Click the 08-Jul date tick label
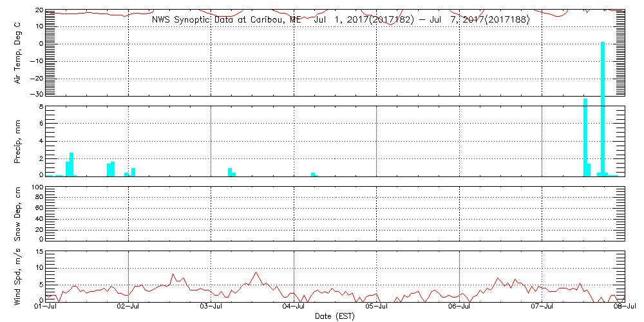 pos(623,308)
